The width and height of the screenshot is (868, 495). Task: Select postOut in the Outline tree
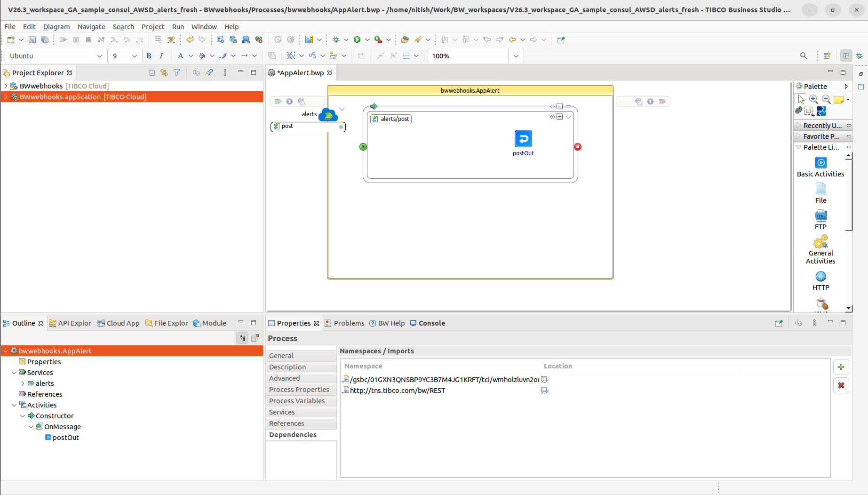point(66,438)
